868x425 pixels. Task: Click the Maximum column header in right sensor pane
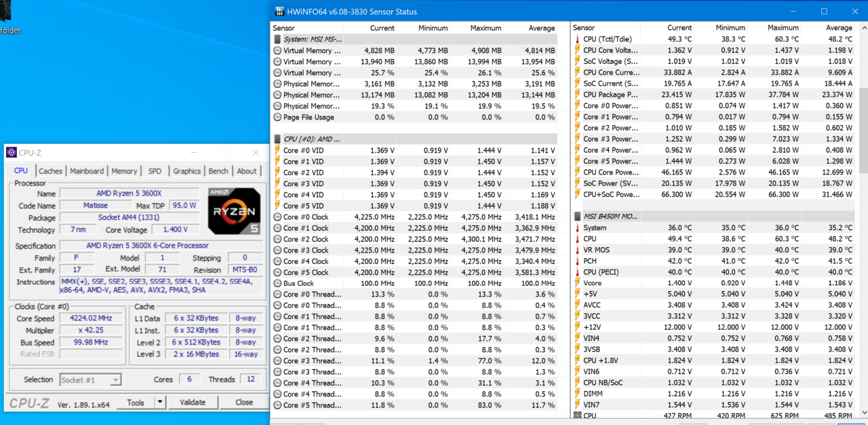click(x=775, y=28)
